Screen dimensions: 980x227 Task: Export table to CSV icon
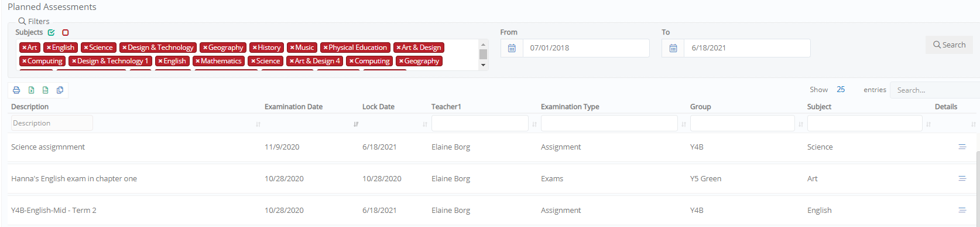coord(45,90)
